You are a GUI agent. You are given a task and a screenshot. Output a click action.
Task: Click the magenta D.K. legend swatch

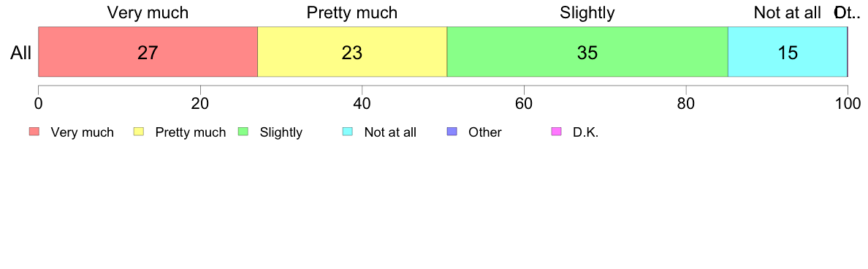pyautogui.click(x=556, y=132)
